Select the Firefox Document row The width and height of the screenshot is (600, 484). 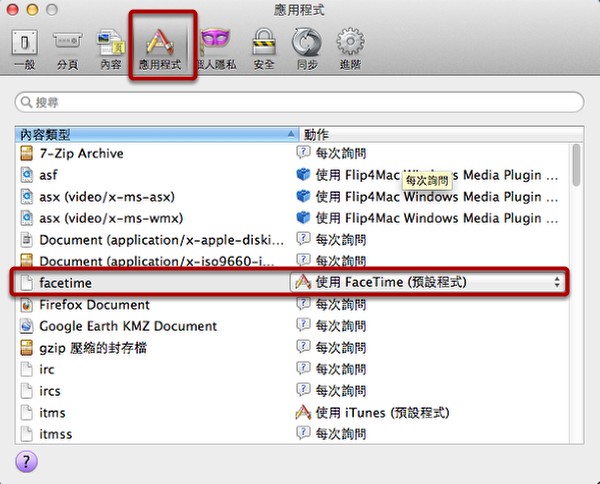pyautogui.click(x=293, y=305)
